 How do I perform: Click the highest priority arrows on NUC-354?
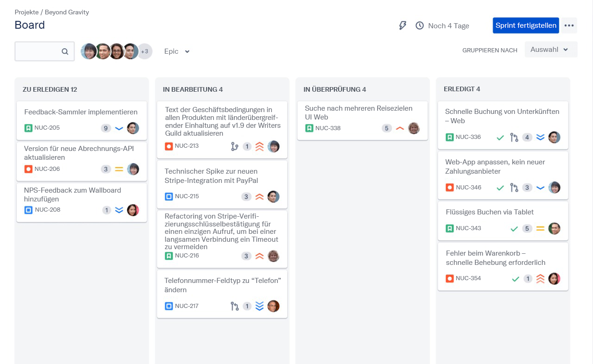point(540,279)
